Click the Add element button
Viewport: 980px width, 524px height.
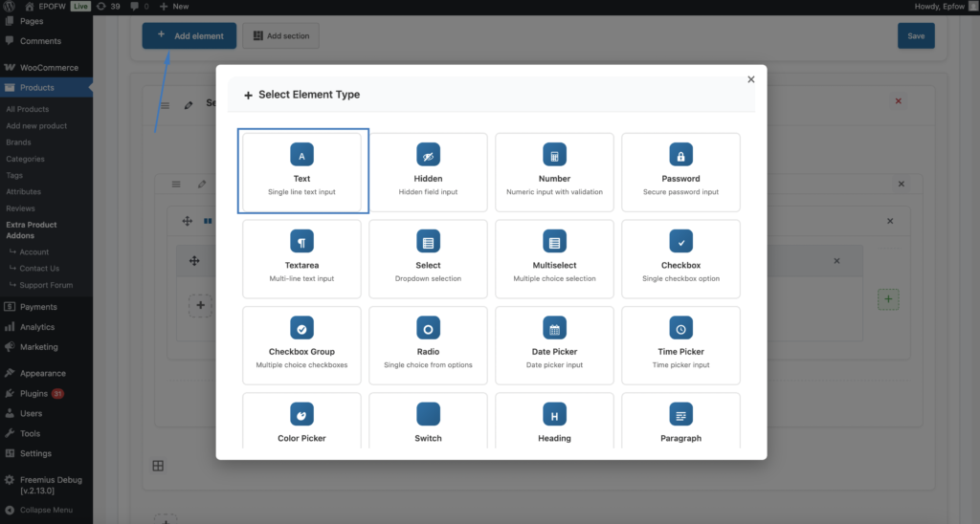190,35
